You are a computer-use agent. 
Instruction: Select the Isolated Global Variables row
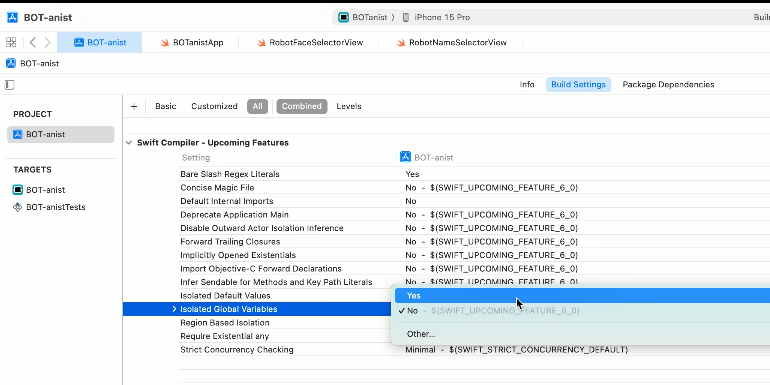click(x=257, y=309)
